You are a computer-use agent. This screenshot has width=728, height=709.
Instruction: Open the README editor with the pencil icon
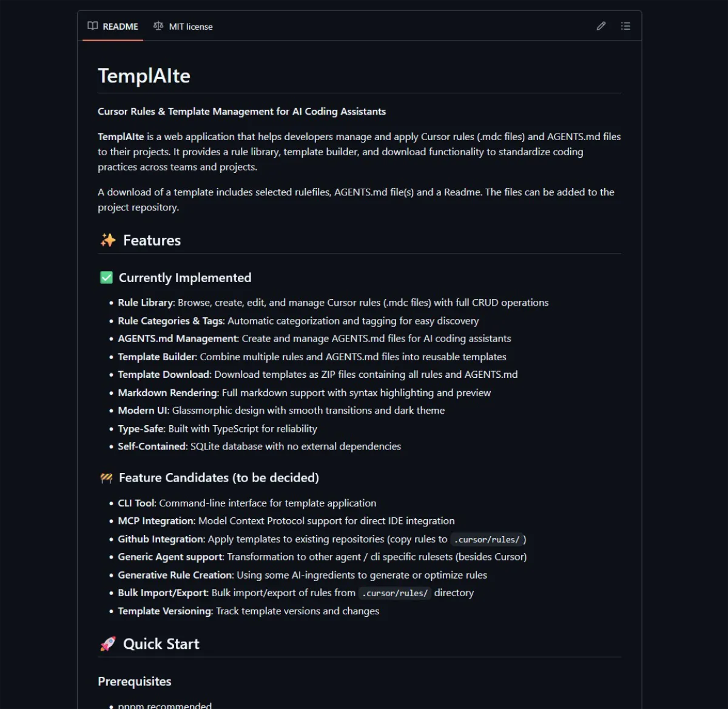[x=601, y=26]
